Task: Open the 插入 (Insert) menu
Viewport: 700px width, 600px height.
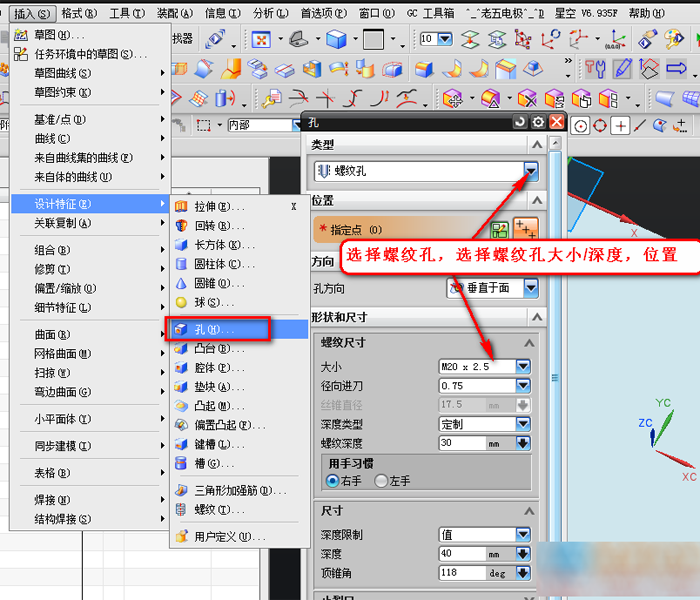Action: pyautogui.click(x=32, y=14)
